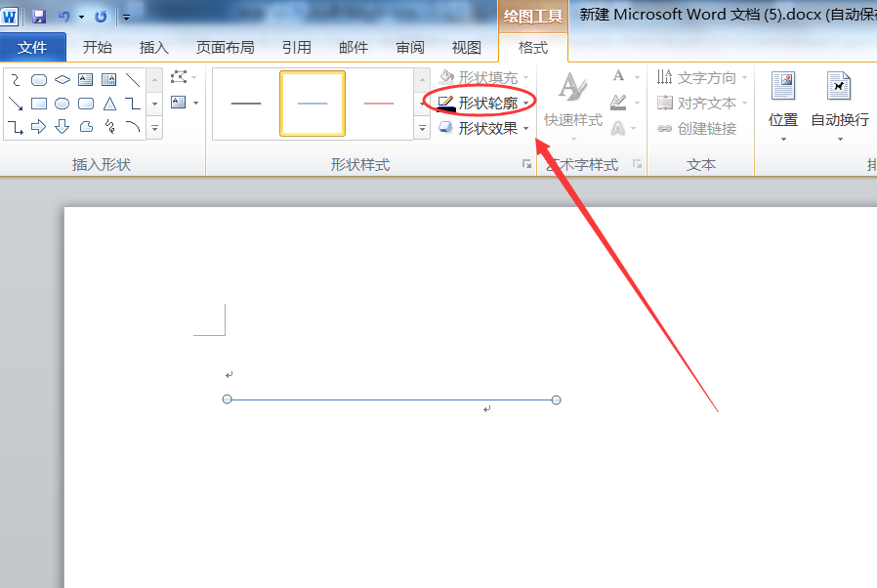The width and height of the screenshot is (877, 588).
Task: Choose the diamond shape from the gallery
Action: tap(63, 80)
